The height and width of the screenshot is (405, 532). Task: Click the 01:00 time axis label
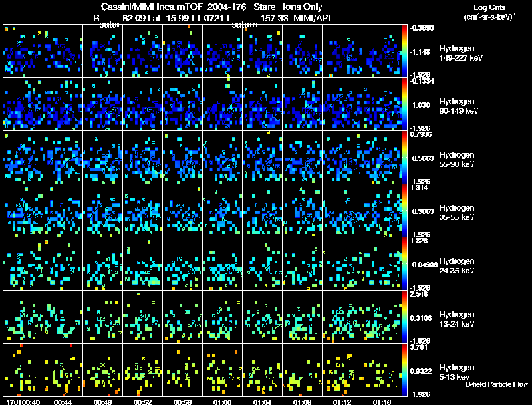click(223, 402)
